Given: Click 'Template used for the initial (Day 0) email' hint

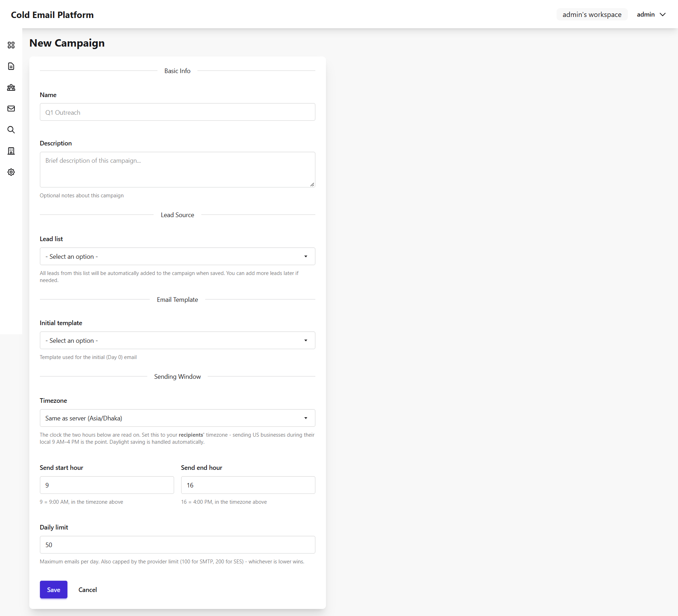Looking at the screenshot, I should tap(88, 357).
